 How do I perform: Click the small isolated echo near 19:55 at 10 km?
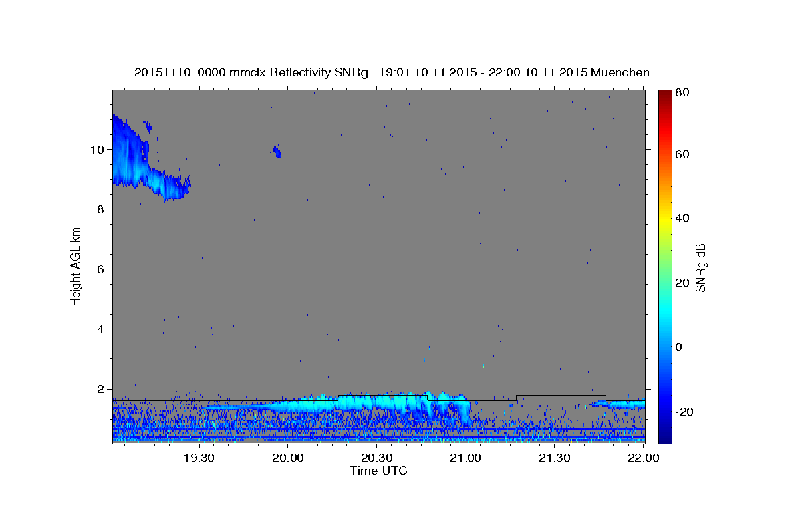click(277, 152)
